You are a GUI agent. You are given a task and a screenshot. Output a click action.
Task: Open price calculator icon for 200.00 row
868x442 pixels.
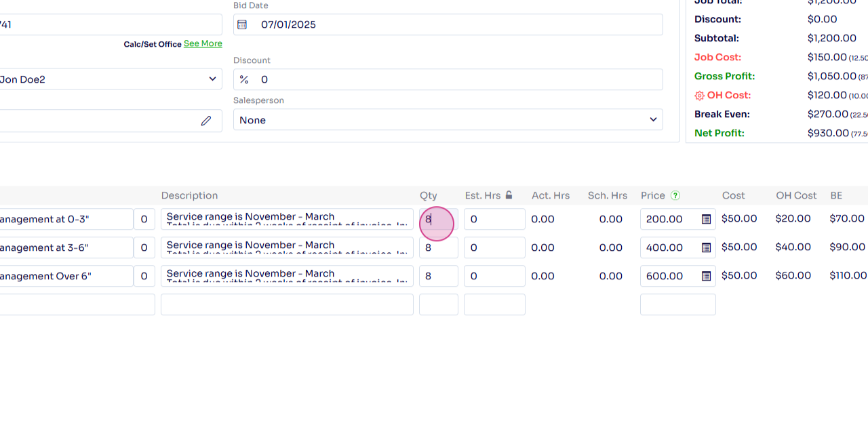point(706,220)
